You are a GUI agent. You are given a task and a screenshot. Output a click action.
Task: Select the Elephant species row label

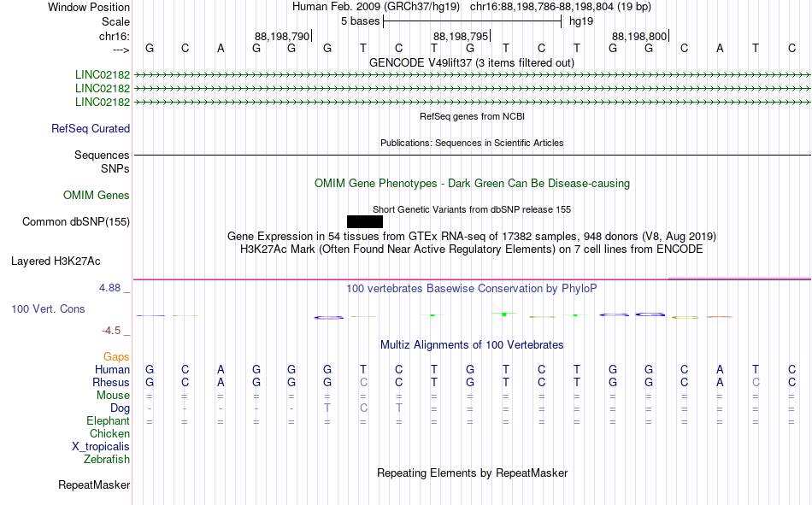tap(109, 421)
